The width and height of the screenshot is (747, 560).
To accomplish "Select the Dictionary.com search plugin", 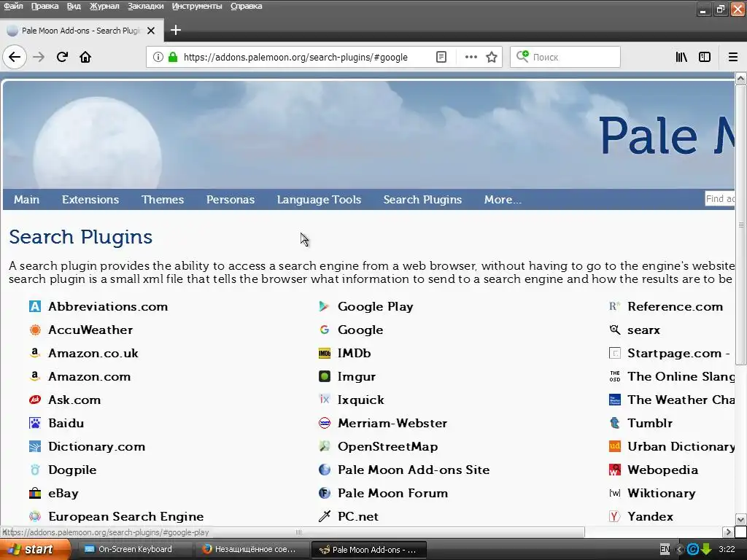I will (x=97, y=447).
